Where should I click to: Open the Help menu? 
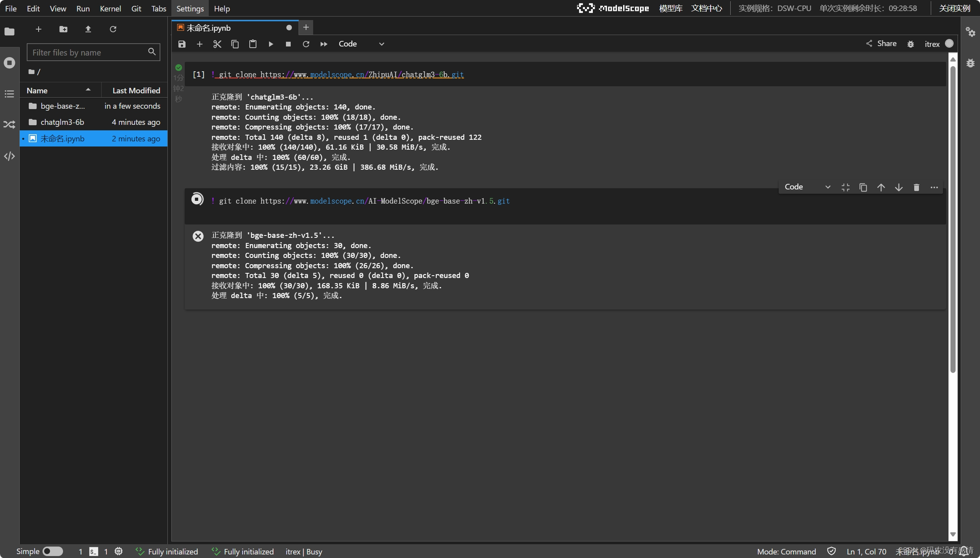pos(222,8)
